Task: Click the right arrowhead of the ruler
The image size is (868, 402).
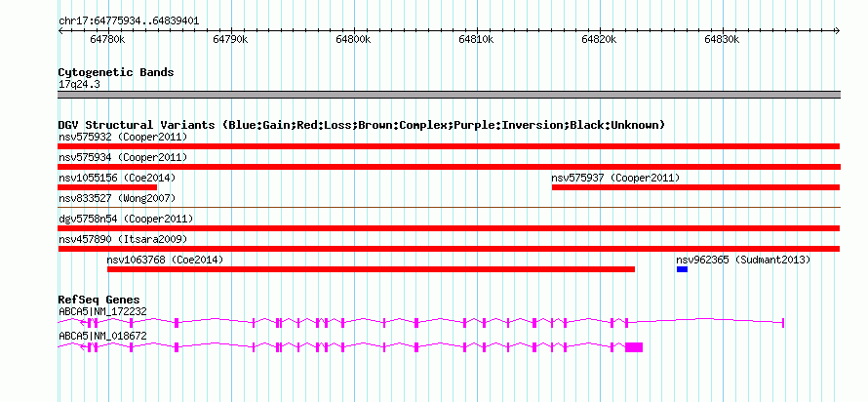Action: click(x=837, y=31)
